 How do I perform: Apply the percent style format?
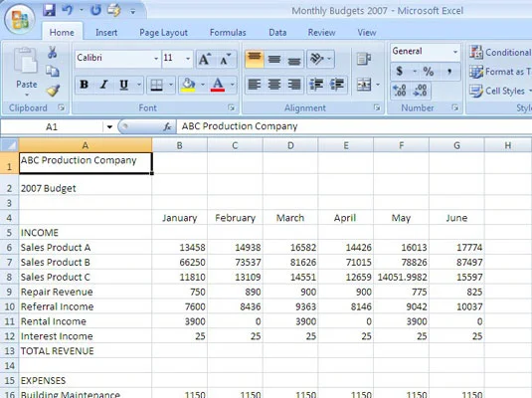[429, 72]
